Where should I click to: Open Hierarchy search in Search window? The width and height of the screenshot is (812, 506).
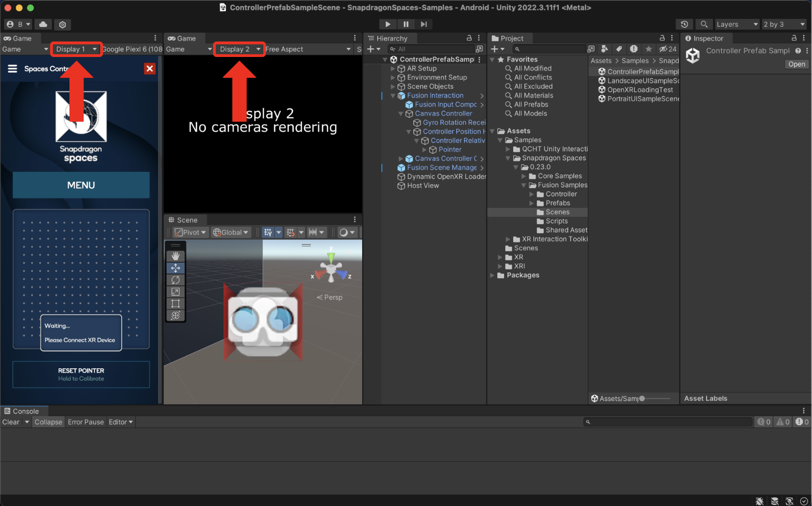[479, 49]
